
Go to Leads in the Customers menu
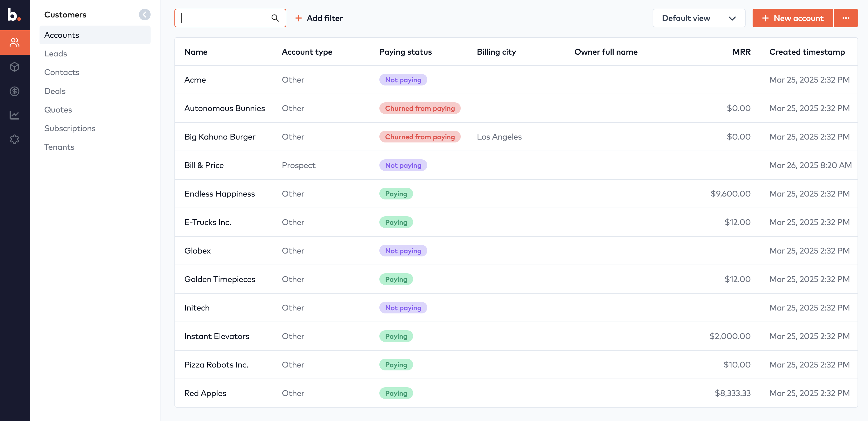56,53
